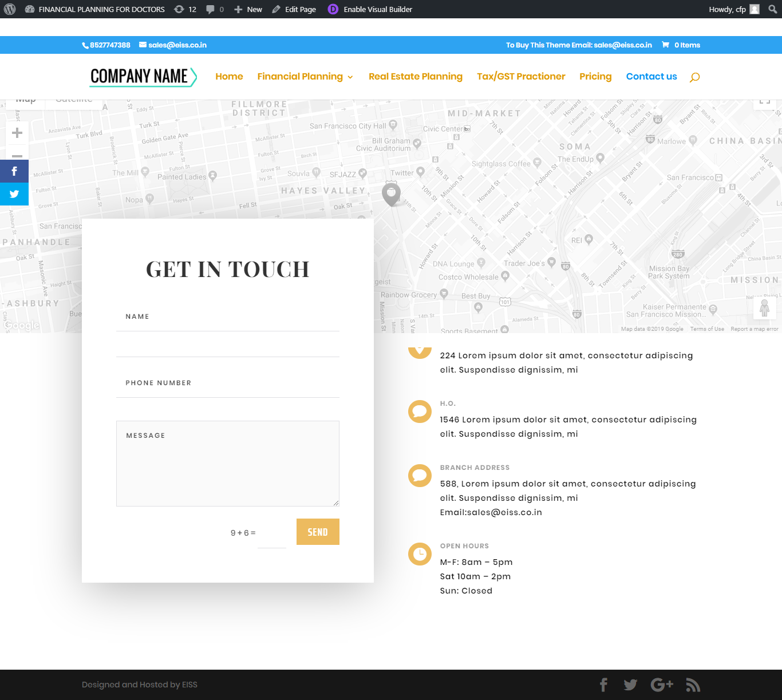This screenshot has height=700, width=782.
Task: Share page via Twitter sidebar button
Action: 14,194
